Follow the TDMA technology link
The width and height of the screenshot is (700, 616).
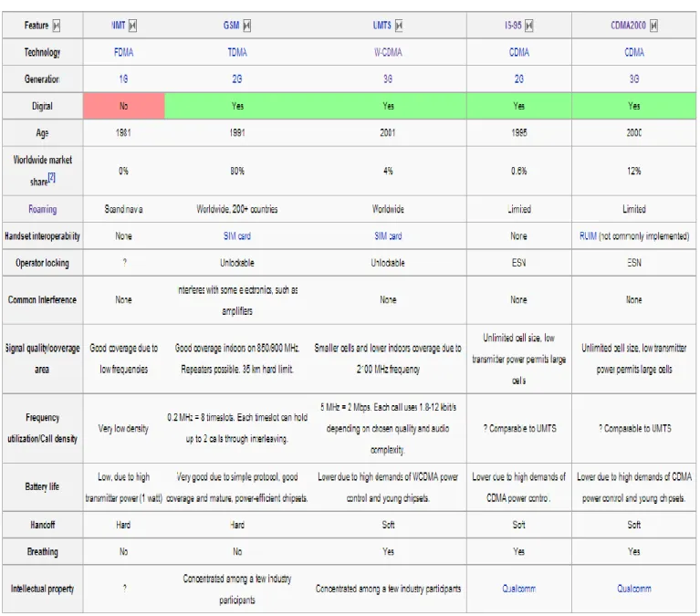pyautogui.click(x=237, y=52)
